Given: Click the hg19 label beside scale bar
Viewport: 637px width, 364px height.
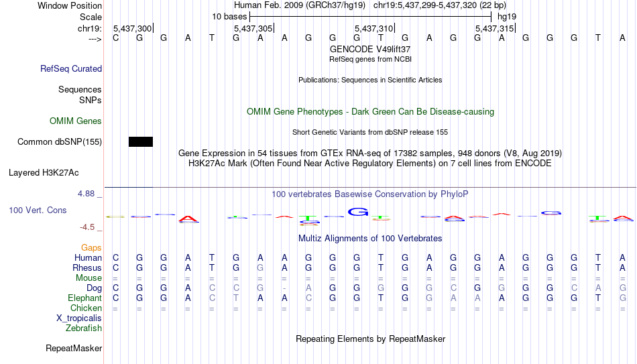Looking at the screenshot, I should [x=507, y=17].
